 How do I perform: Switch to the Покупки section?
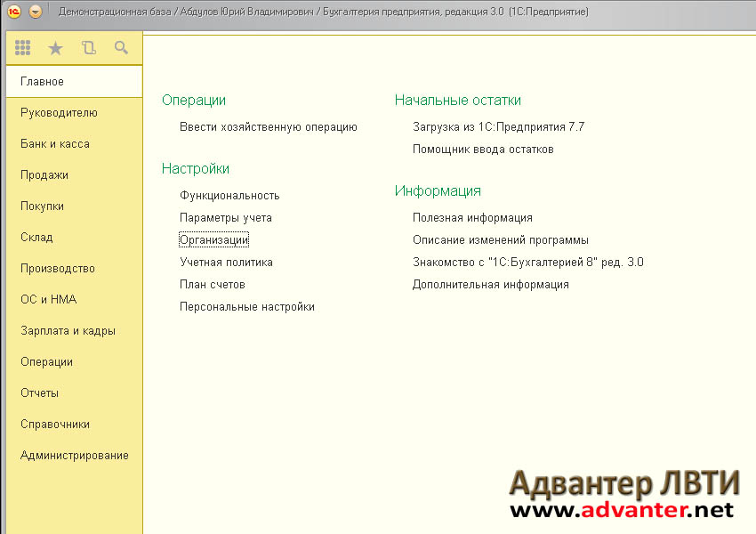74,206
